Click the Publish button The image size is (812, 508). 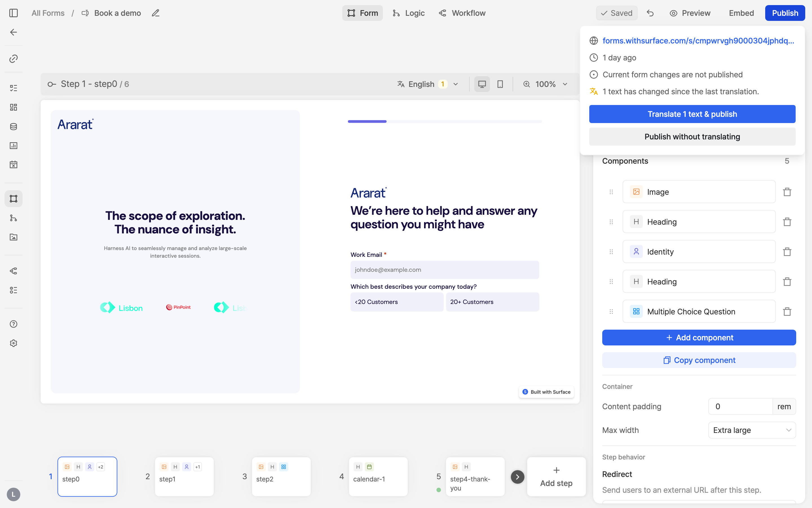(785, 13)
